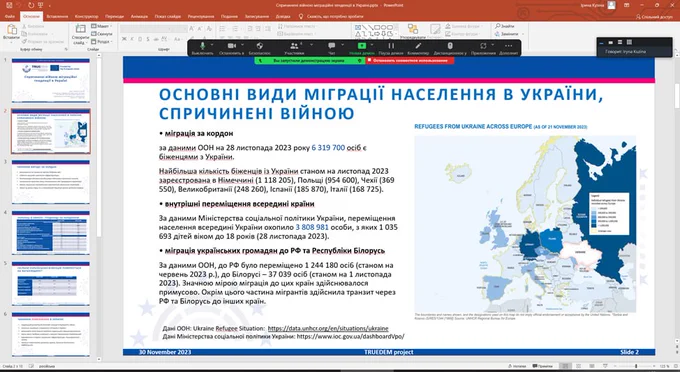
Task: Expand shapes gallery more arrow
Action: click(397, 34)
